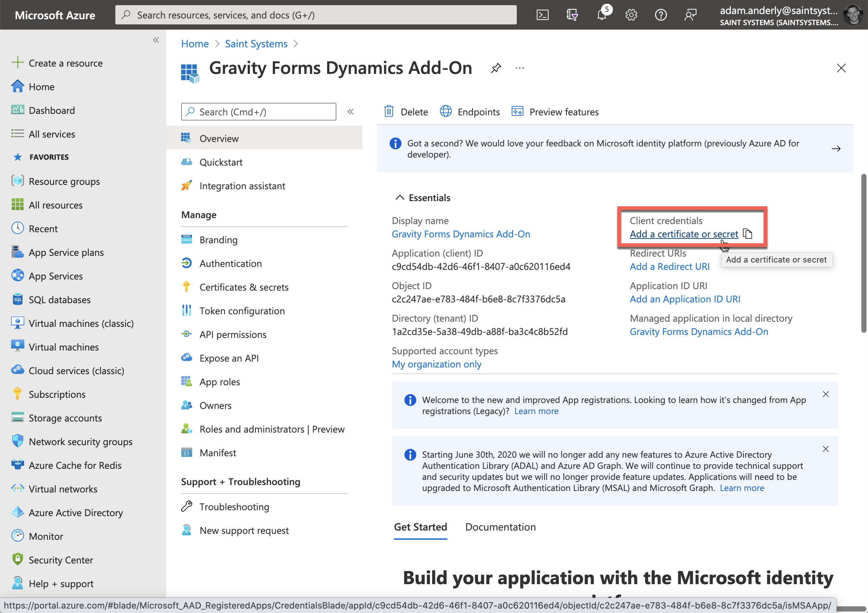Open Recent clock icon
The image size is (868, 613).
tap(17, 228)
